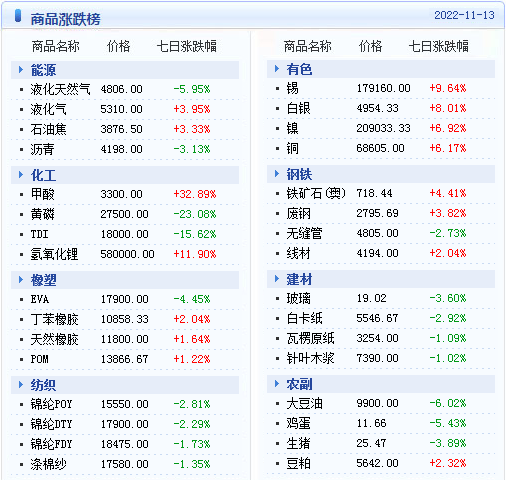This screenshot has width=506, height=480.
Task: Expand the 有色 category arrow
Action: [x=277, y=69]
